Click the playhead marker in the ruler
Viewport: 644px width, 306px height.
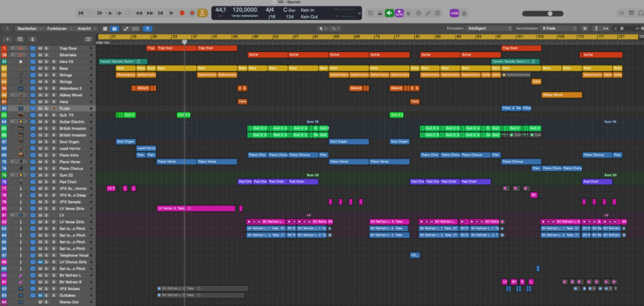click(184, 42)
